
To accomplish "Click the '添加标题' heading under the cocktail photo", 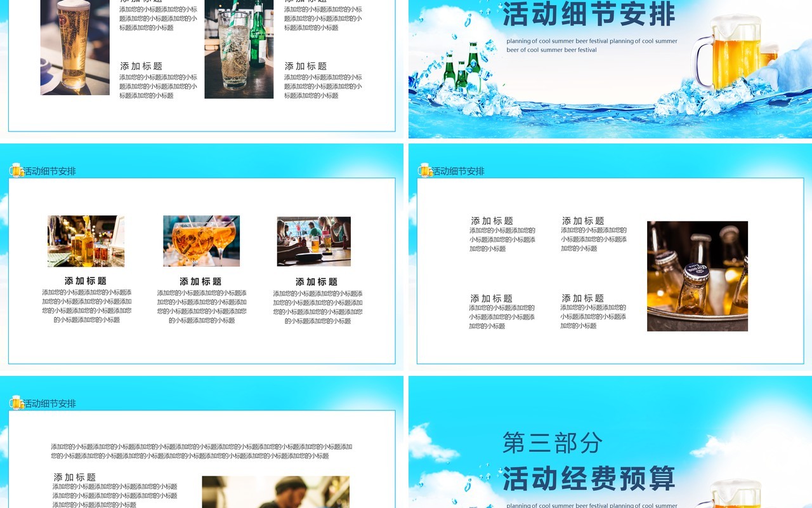I will (x=200, y=282).
